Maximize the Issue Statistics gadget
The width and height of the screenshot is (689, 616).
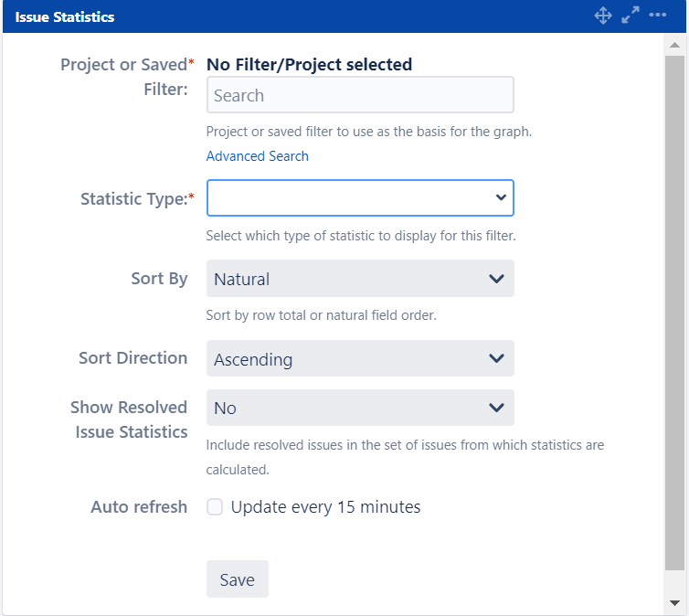[631, 16]
